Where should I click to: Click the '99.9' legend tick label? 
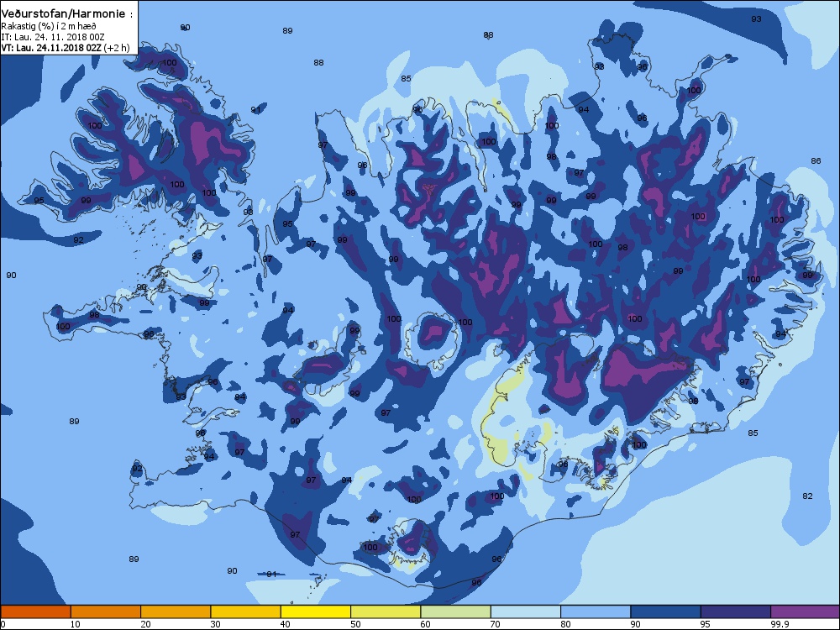(x=779, y=624)
